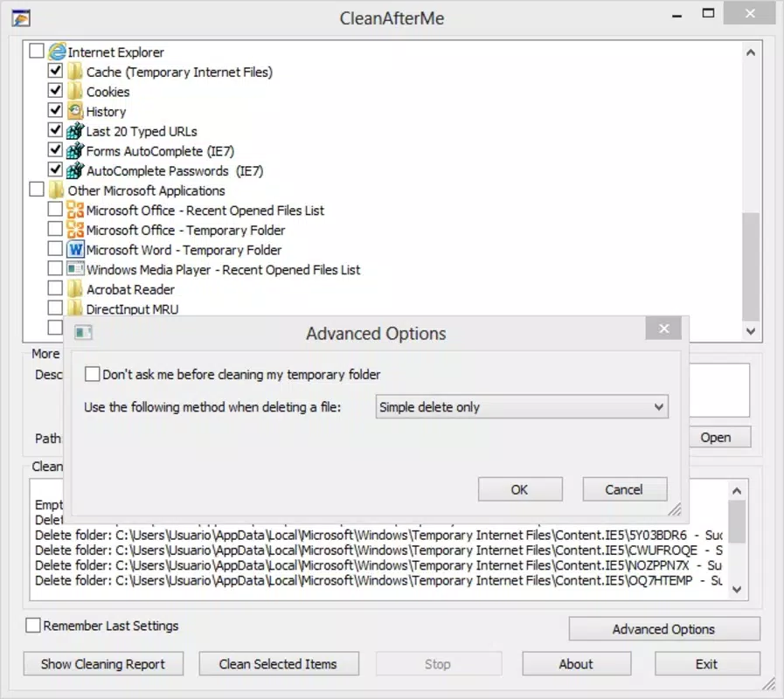Click OK in Advanced Options dialog
This screenshot has height=699, width=784.
click(x=520, y=489)
